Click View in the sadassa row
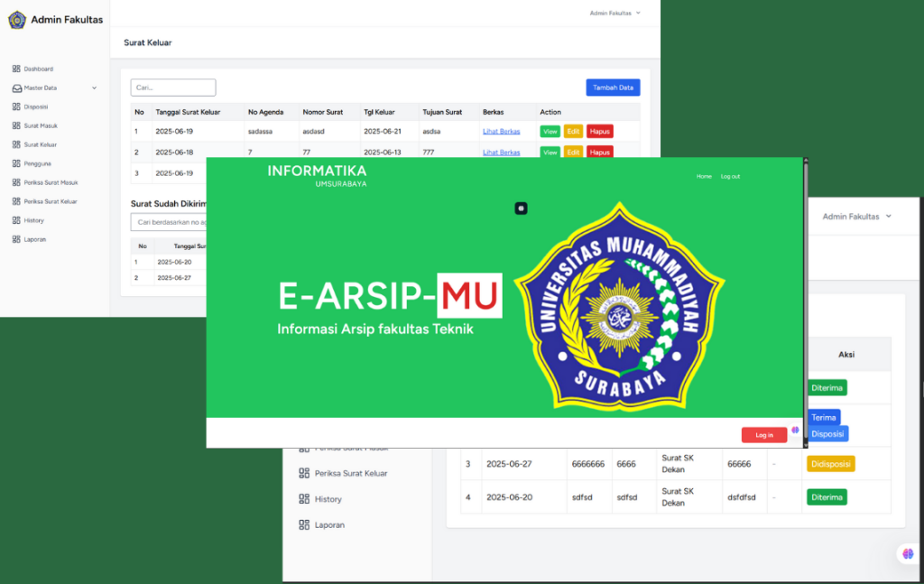 tap(550, 132)
